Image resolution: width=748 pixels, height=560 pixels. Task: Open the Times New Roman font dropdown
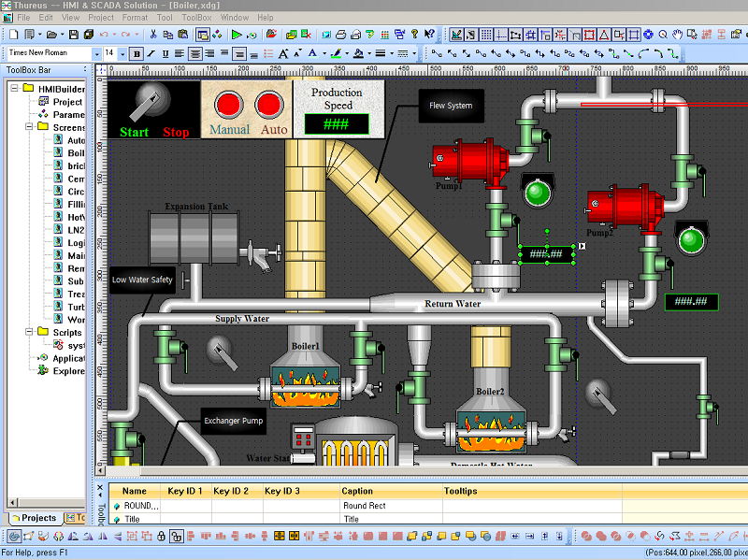[x=95, y=54]
